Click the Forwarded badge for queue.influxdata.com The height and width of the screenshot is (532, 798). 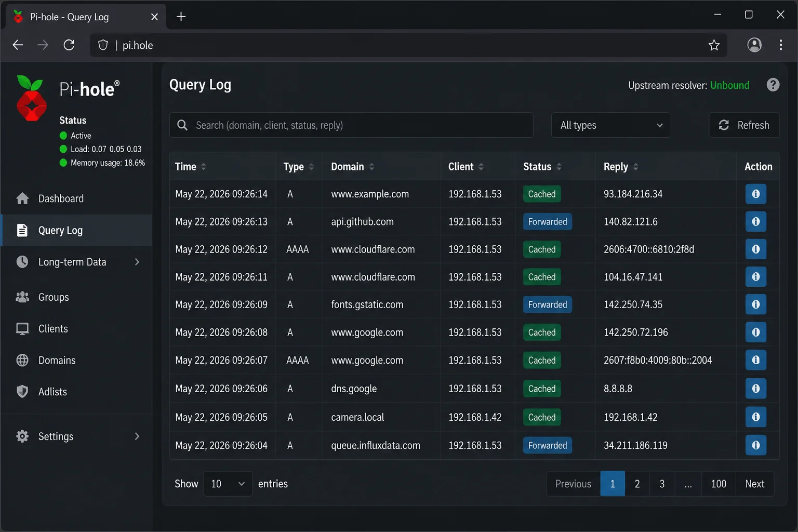click(x=548, y=445)
